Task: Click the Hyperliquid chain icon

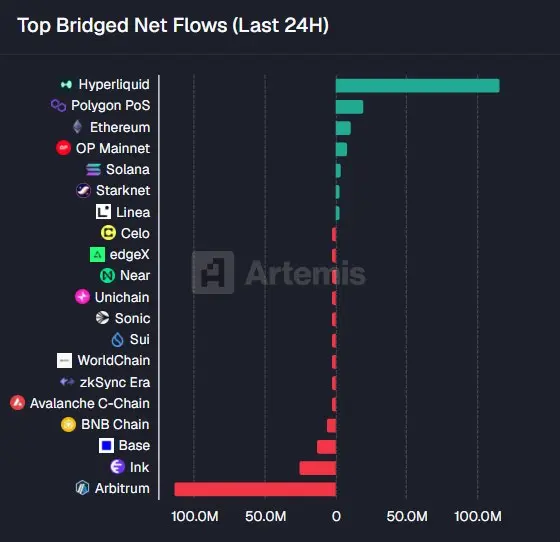Action: click(66, 85)
